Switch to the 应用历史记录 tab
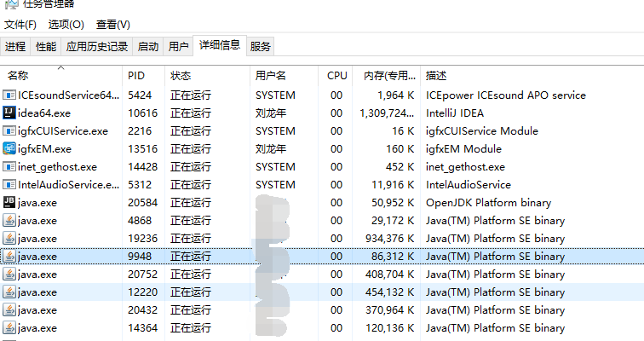This screenshot has width=644, height=341. tap(96, 47)
